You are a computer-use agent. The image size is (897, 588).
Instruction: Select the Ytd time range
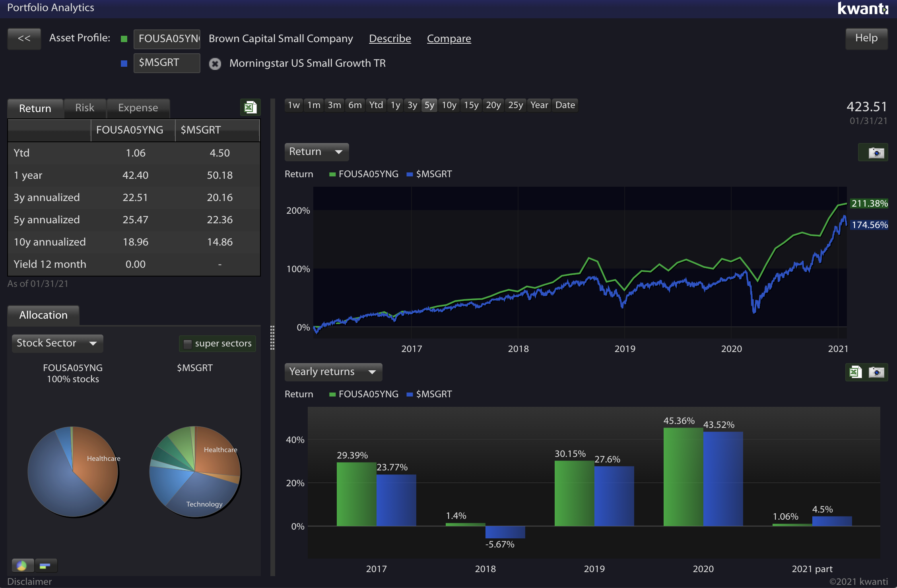coord(376,105)
